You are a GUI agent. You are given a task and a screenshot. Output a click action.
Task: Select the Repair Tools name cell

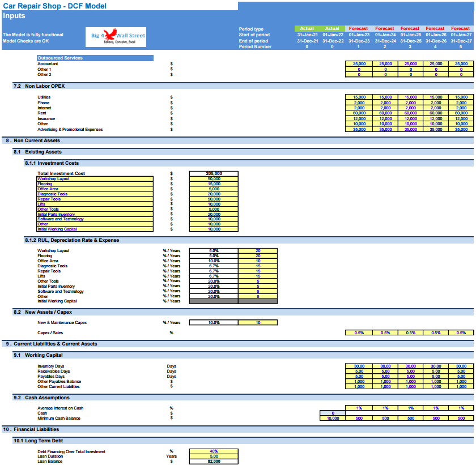pos(95,199)
